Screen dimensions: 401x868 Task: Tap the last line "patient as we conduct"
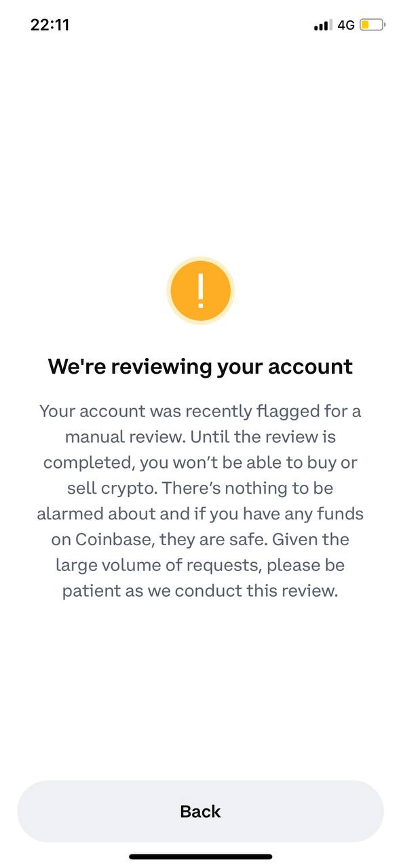tap(200, 591)
